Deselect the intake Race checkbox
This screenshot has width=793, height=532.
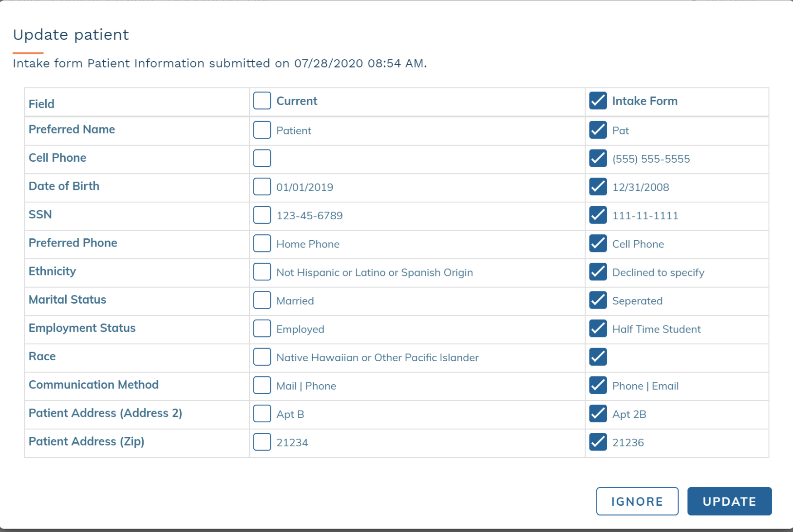598,357
